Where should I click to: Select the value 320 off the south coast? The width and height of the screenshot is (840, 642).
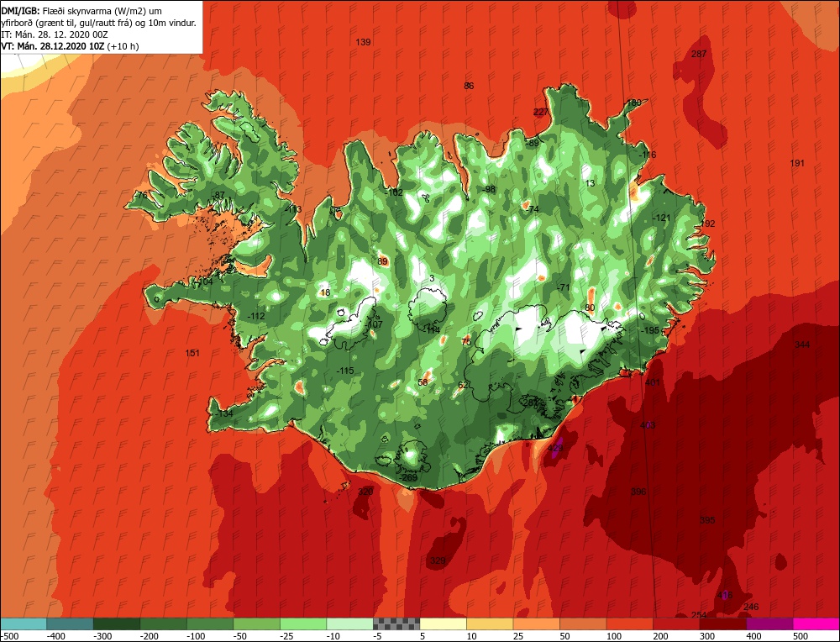[x=365, y=492]
